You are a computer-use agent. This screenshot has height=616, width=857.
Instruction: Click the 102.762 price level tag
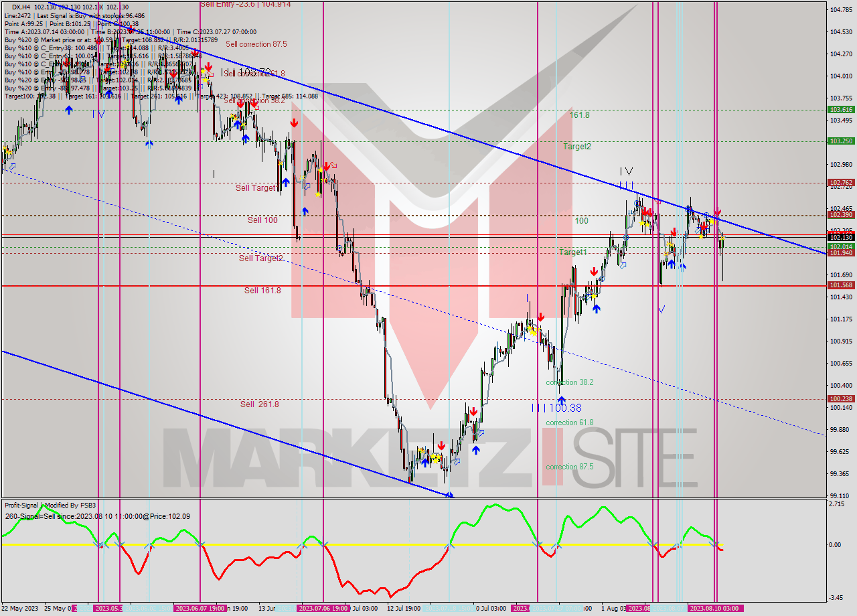pos(841,182)
